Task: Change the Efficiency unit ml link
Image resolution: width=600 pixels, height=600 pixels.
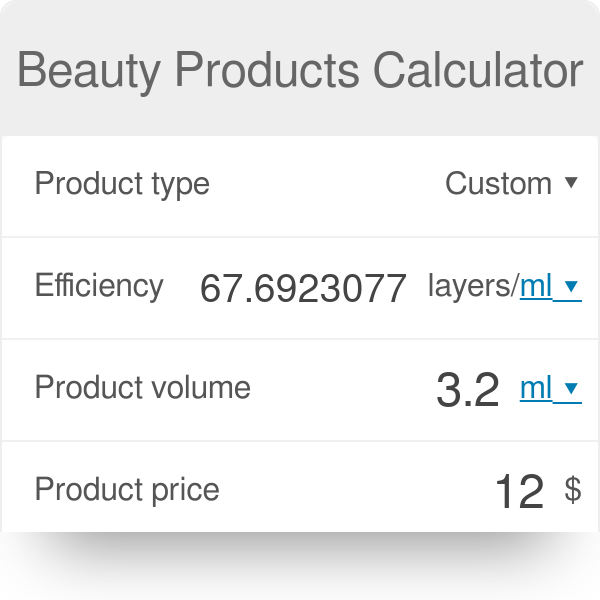Action: point(551,286)
